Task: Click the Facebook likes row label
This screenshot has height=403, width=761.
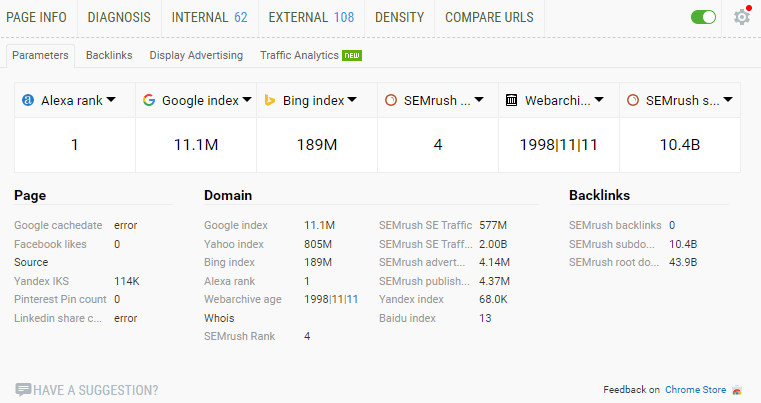Action: 50,244
